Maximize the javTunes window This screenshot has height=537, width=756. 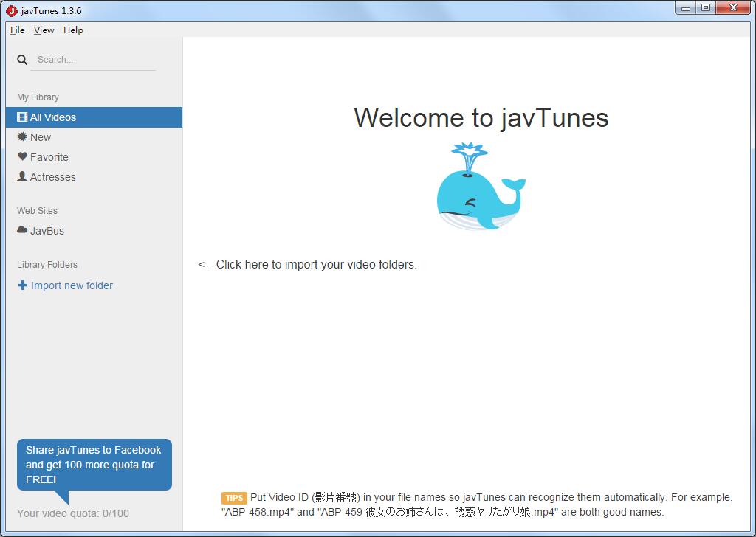point(705,7)
